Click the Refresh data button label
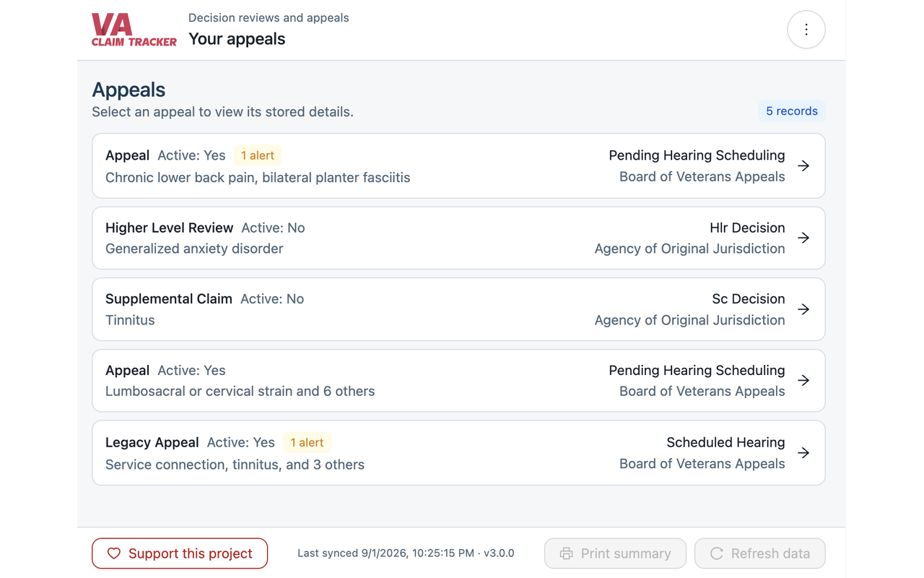This screenshot has width=924, height=578. pos(770,553)
